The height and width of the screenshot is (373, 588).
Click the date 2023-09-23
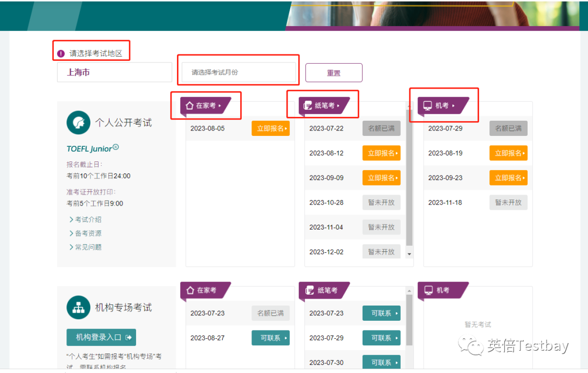(x=445, y=178)
